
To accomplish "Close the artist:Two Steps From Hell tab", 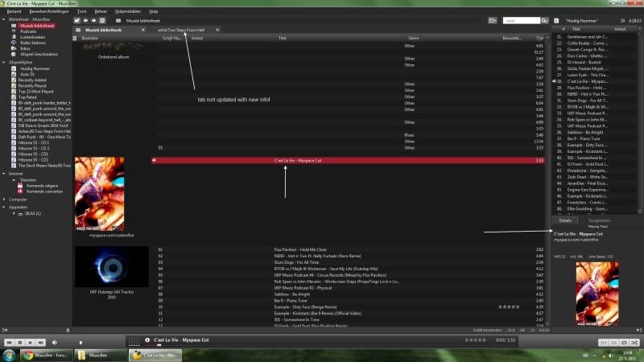I will pyautogui.click(x=217, y=30).
